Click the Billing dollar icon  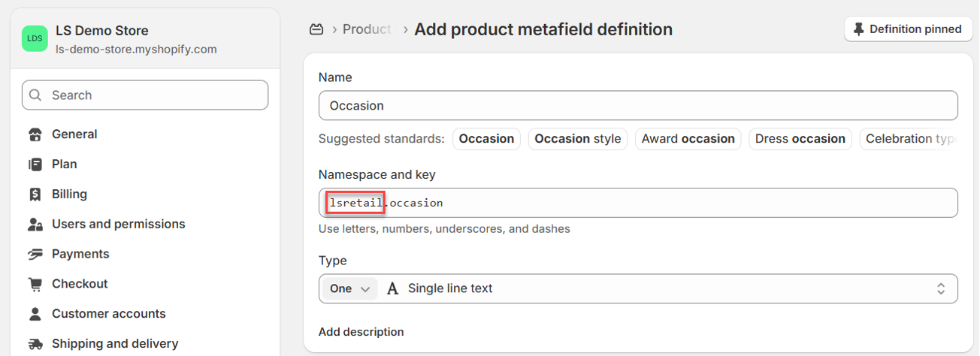click(x=35, y=195)
